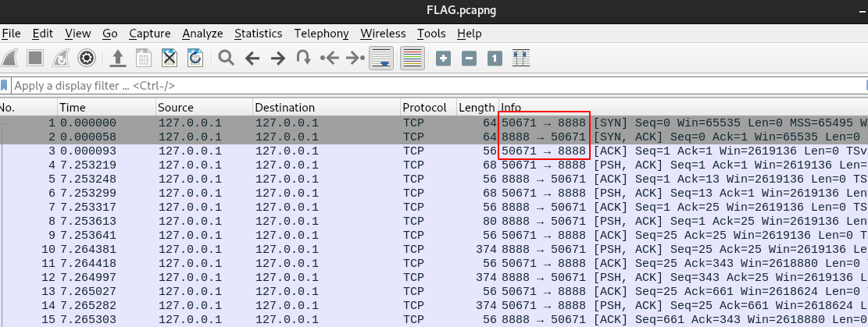Reload the capture file

tap(195, 58)
